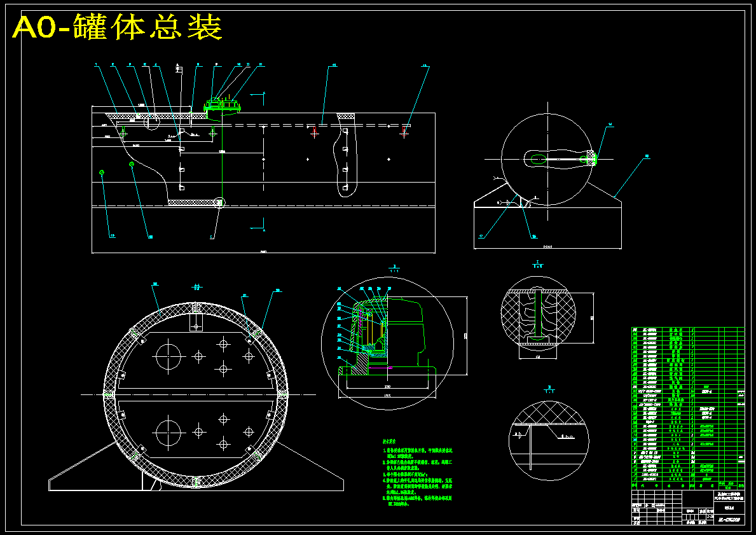Click the valve detail I circle view
This screenshot has height=535, width=756.
(x=387, y=342)
